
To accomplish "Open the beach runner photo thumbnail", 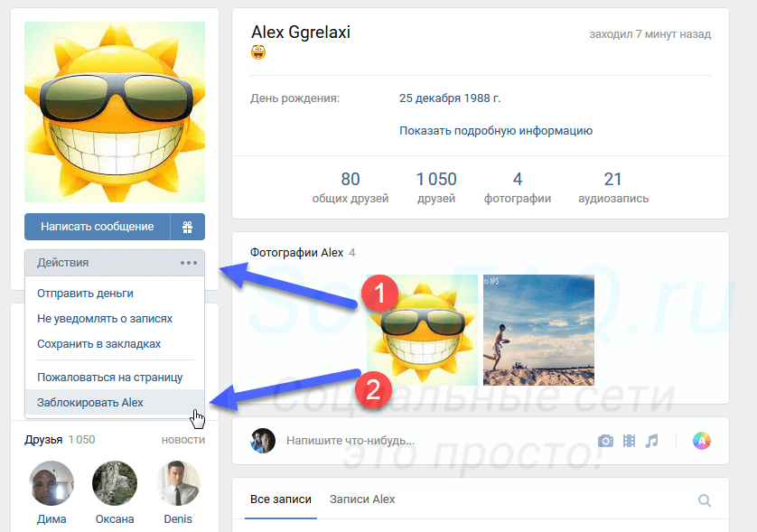I will 538,331.
